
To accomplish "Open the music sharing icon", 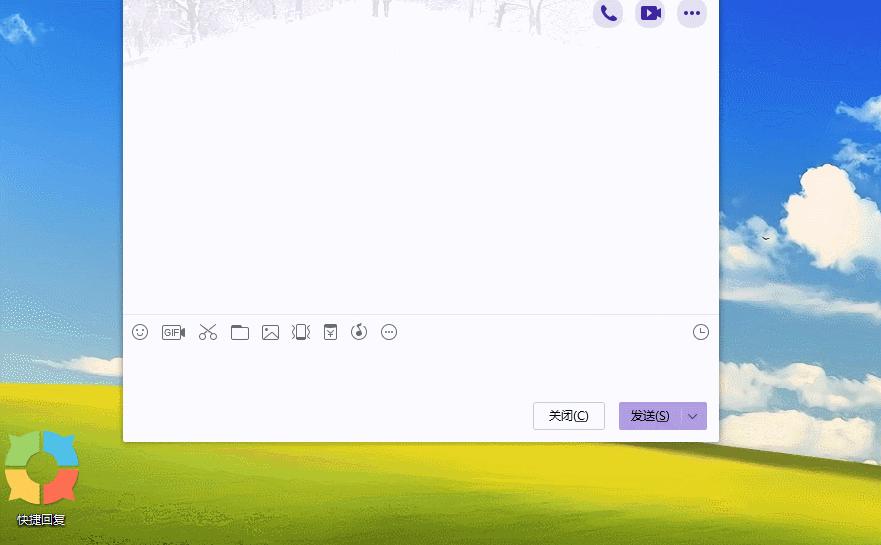I will 359,332.
